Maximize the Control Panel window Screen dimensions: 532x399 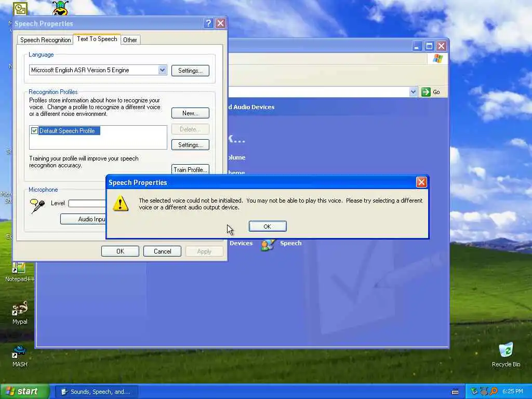coord(429,46)
